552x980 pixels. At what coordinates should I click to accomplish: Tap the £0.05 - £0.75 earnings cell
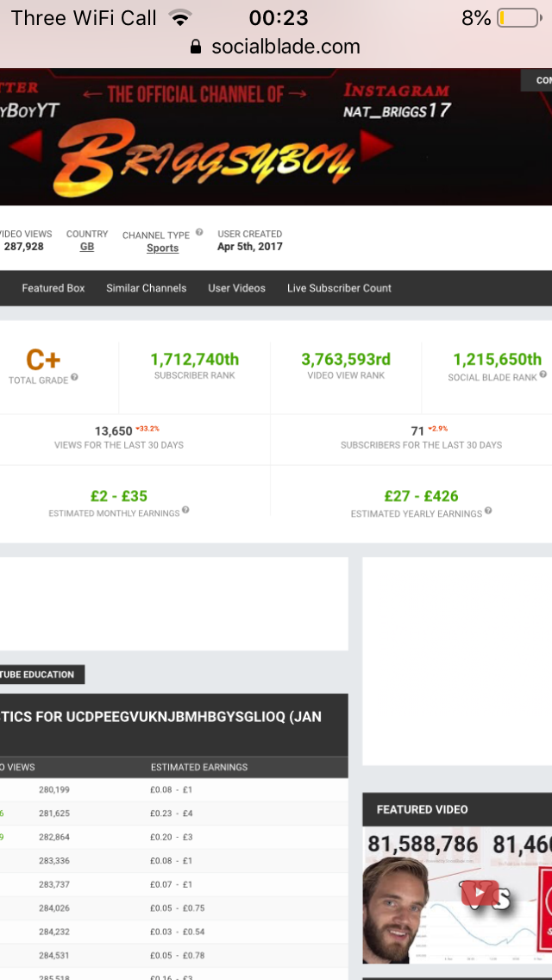coord(178,908)
